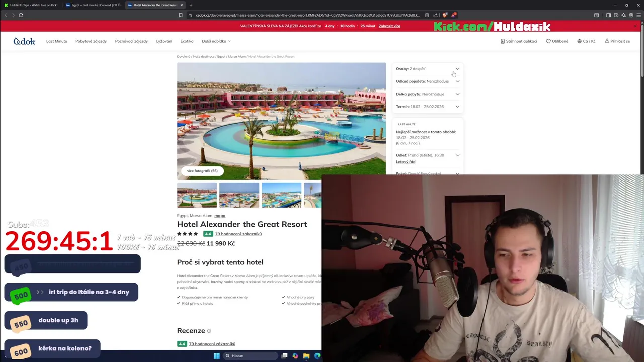Click the Naše destinace breadcrumb

[204, 56]
